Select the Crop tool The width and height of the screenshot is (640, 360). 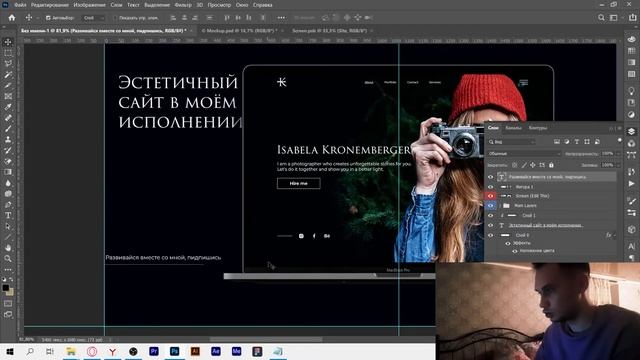click(8, 85)
